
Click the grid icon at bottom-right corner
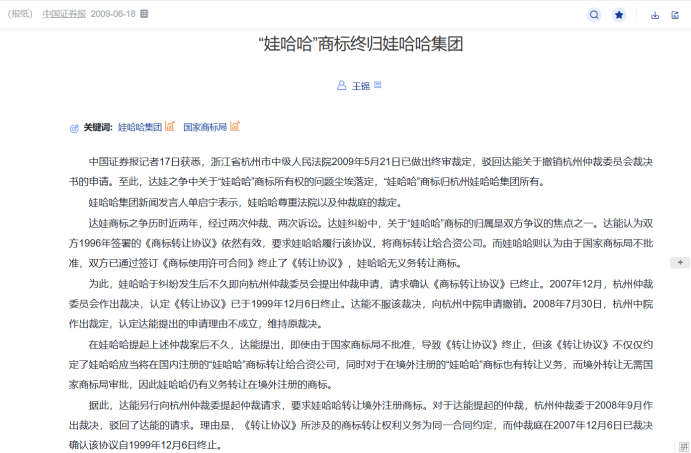684,446
